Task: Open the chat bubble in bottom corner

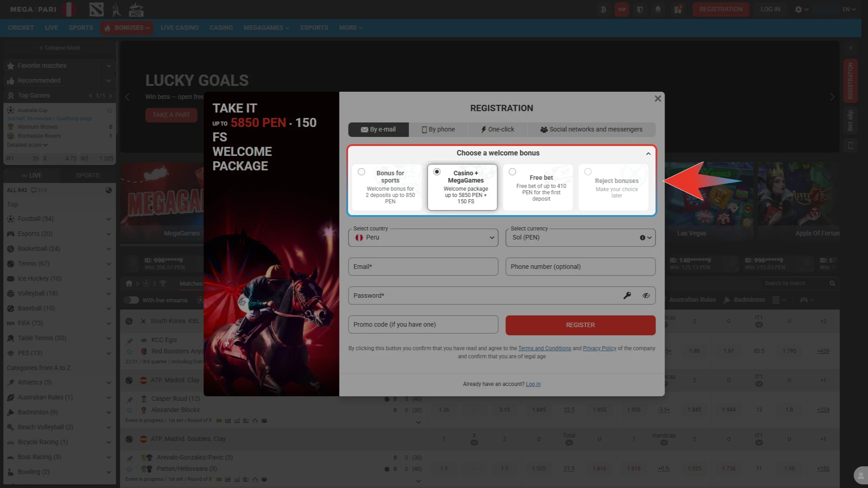Action: coord(860,475)
